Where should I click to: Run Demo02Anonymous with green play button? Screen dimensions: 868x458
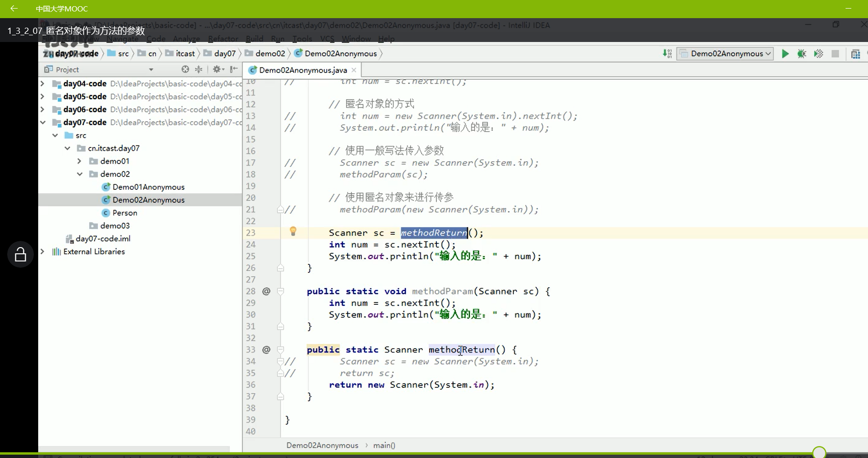click(785, 54)
